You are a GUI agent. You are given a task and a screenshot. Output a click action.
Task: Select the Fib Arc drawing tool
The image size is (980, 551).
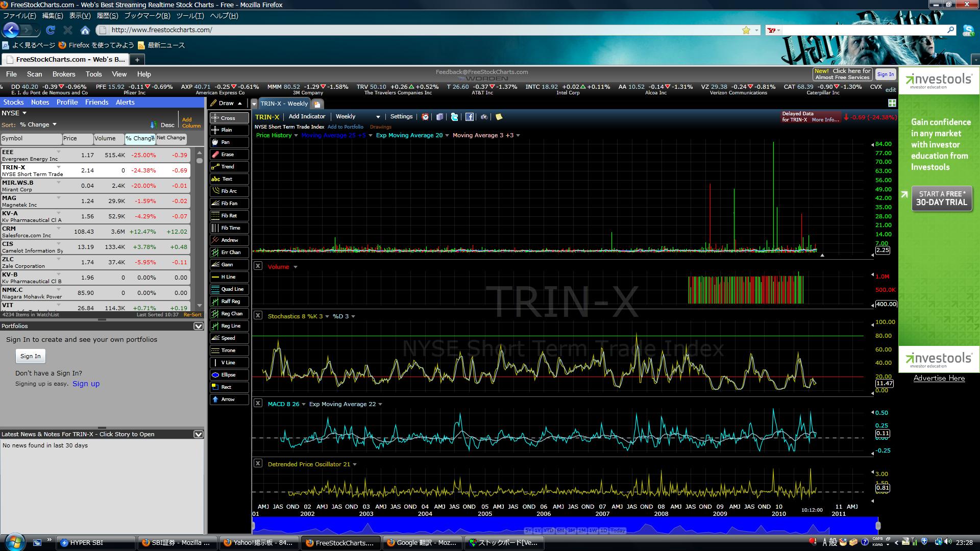click(229, 191)
